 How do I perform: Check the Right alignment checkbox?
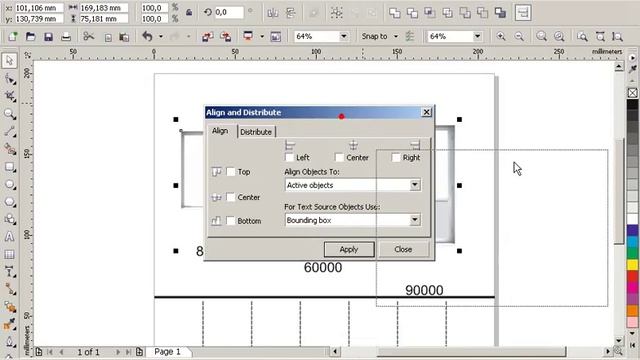point(396,157)
